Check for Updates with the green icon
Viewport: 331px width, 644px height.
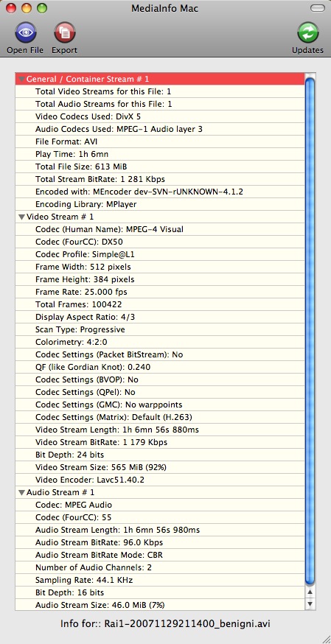coord(307,32)
